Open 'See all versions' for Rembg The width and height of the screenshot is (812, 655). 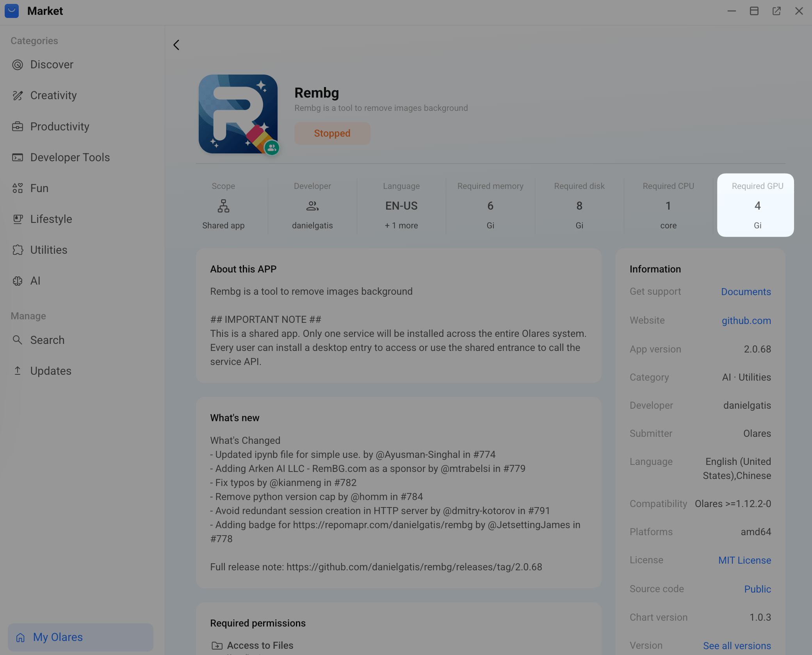[737, 645]
